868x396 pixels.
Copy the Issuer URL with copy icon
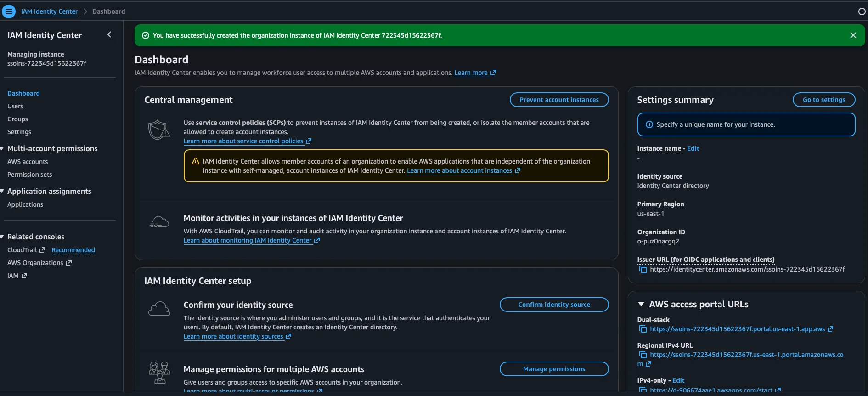tap(643, 269)
